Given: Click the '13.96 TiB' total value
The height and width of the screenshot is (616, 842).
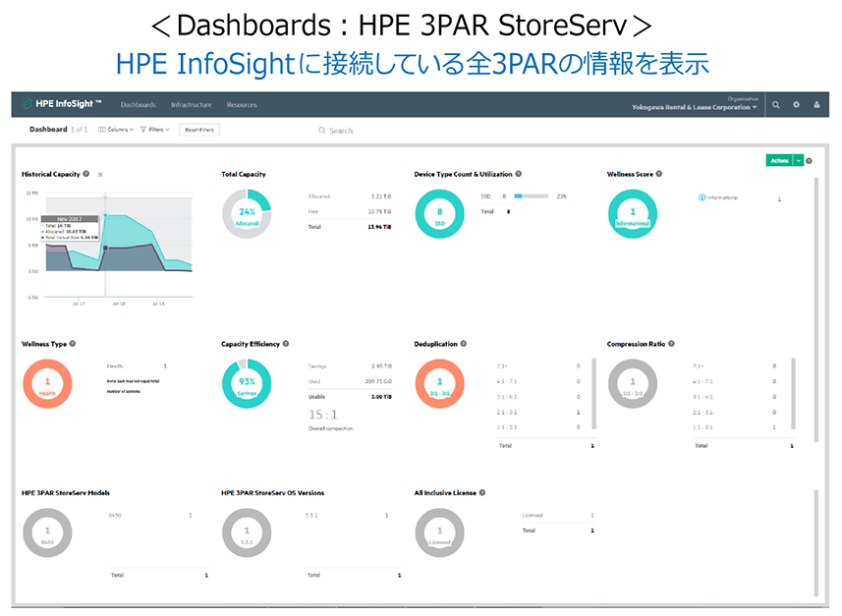Looking at the screenshot, I should (x=379, y=227).
